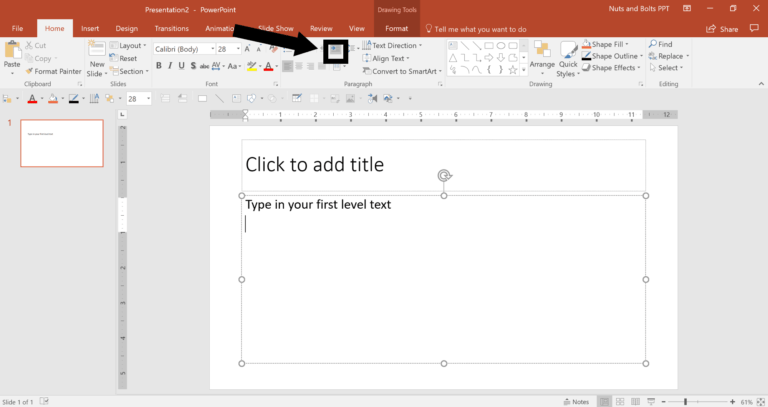Viewport: 768px width, 407px height.
Task: Click the Decrease Font Size icon
Action: (259, 49)
